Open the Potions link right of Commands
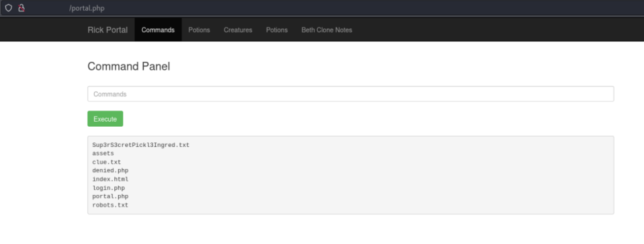The image size is (644, 244). coord(199,30)
